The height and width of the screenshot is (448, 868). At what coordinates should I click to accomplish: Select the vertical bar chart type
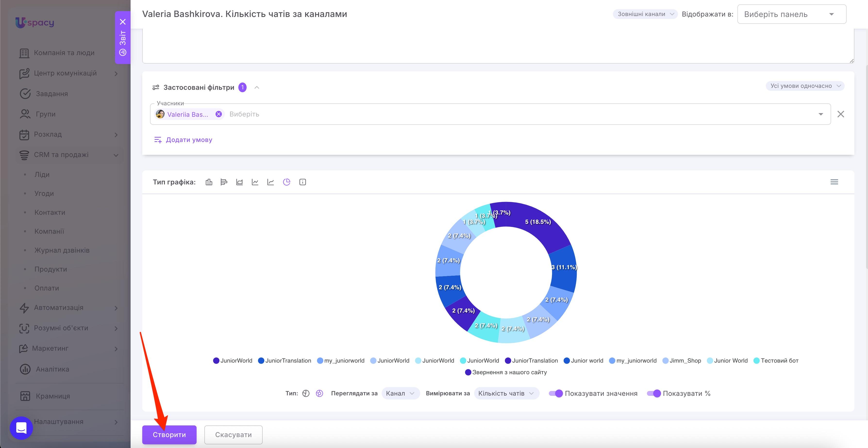tap(209, 182)
